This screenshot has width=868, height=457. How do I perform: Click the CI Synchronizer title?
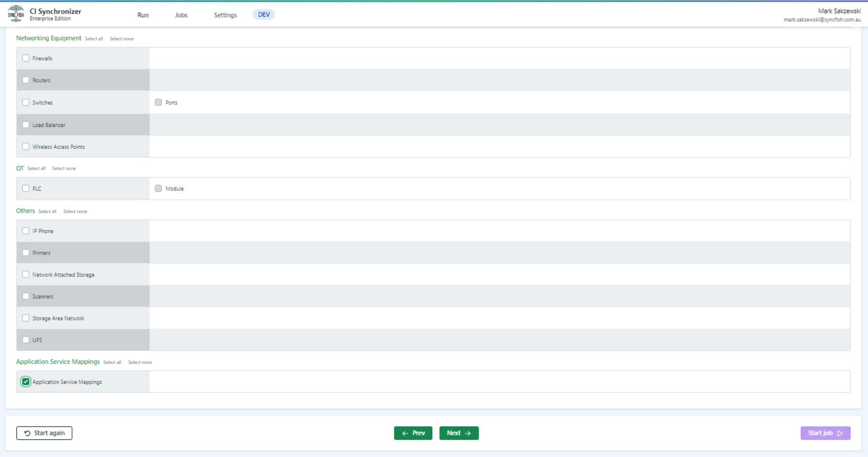[55, 11]
